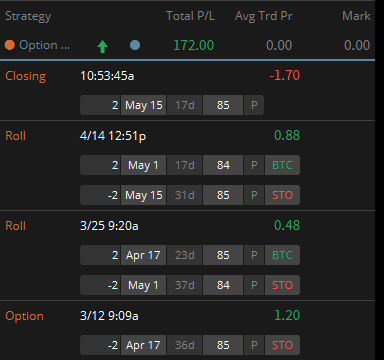Viewport: 384px width, 360px height.
Task: Click the STO tag on May 1 37d leg
Action: pyautogui.click(x=282, y=285)
